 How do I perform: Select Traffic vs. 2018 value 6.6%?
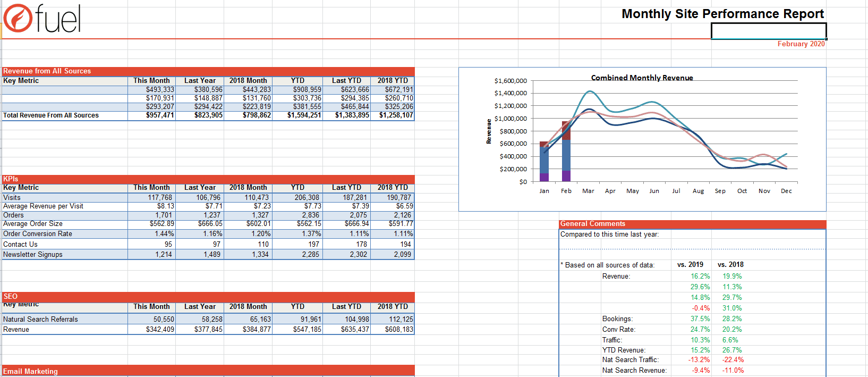point(730,340)
